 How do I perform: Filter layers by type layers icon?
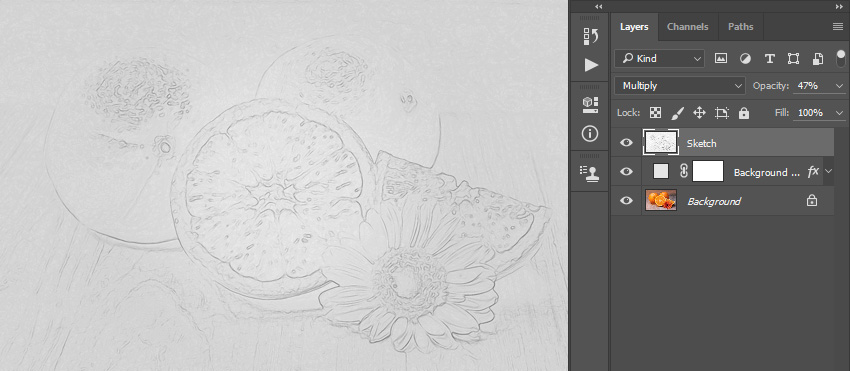[769, 59]
